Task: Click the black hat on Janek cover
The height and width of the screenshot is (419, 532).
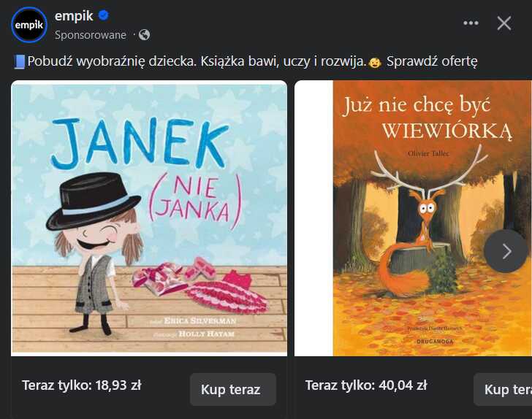Action: click(94, 201)
